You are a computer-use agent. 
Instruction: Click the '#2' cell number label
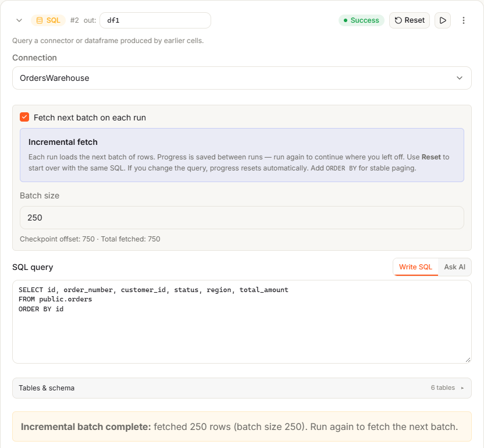pyautogui.click(x=74, y=20)
